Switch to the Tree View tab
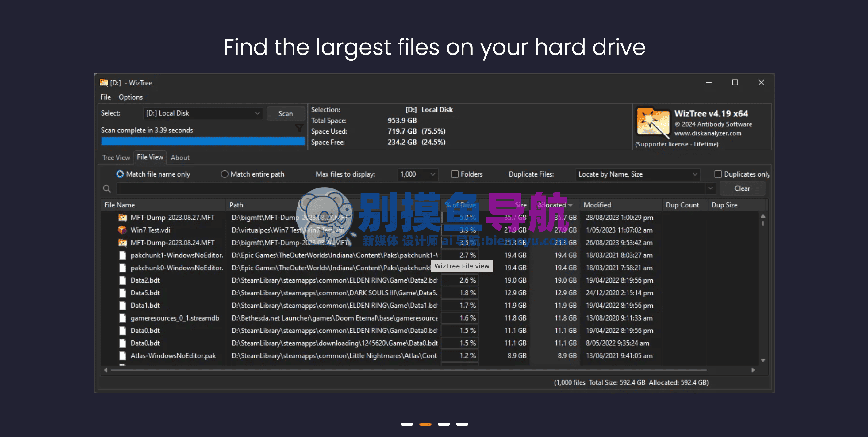868x437 pixels. 116,158
